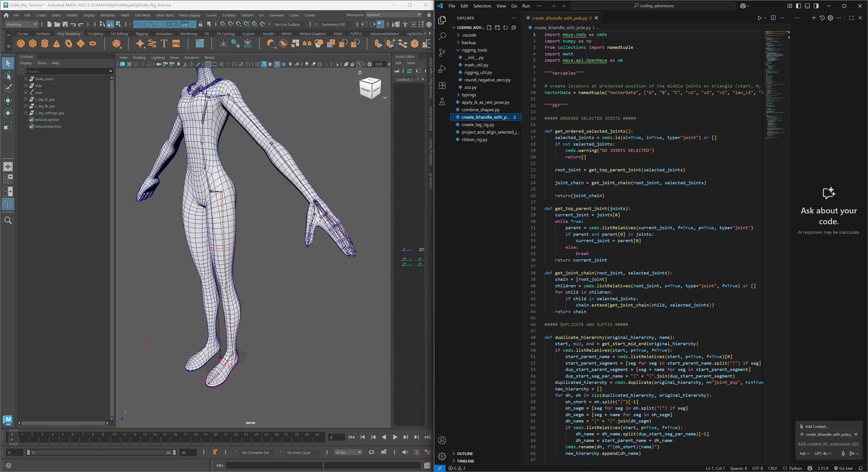Open VS Code Selection menu
Viewport: 868px width, 472px height.
tap(482, 6)
